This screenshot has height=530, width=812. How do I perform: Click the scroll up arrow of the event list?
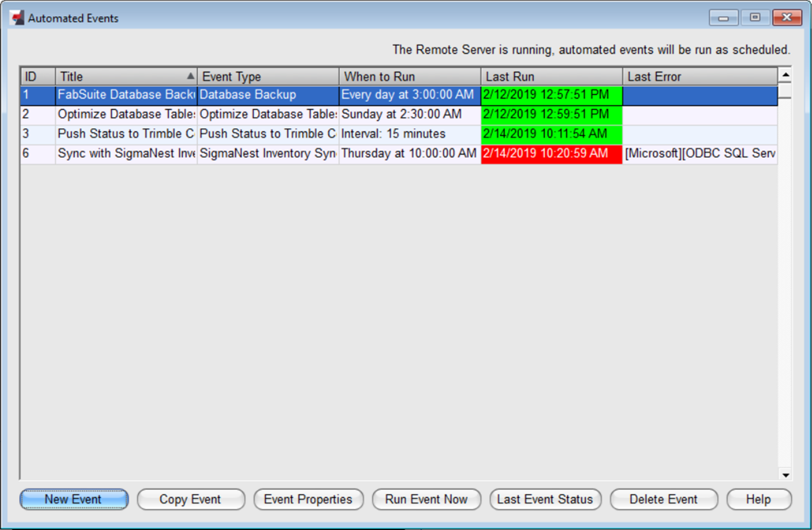(x=785, y=75)
